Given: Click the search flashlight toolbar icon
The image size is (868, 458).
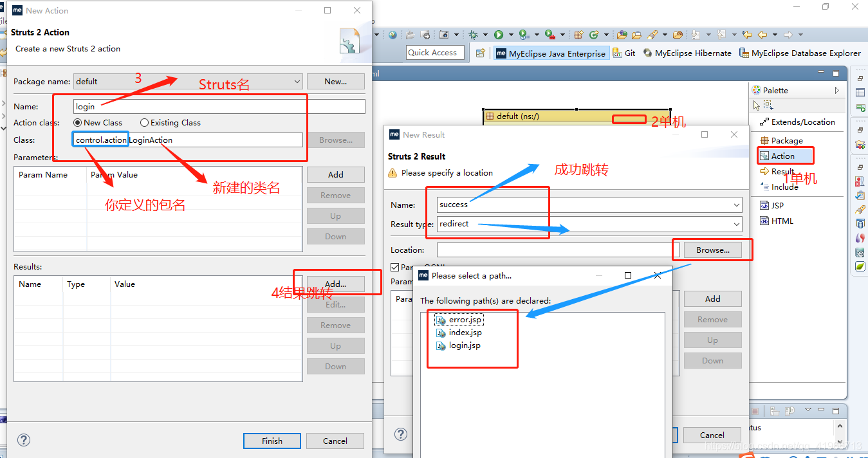Looking at the screenshot, I should 652,35.
